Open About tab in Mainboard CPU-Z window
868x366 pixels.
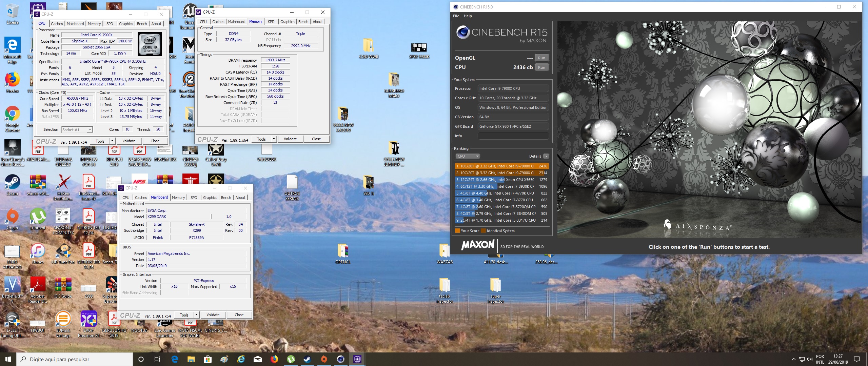pos(240,198)
